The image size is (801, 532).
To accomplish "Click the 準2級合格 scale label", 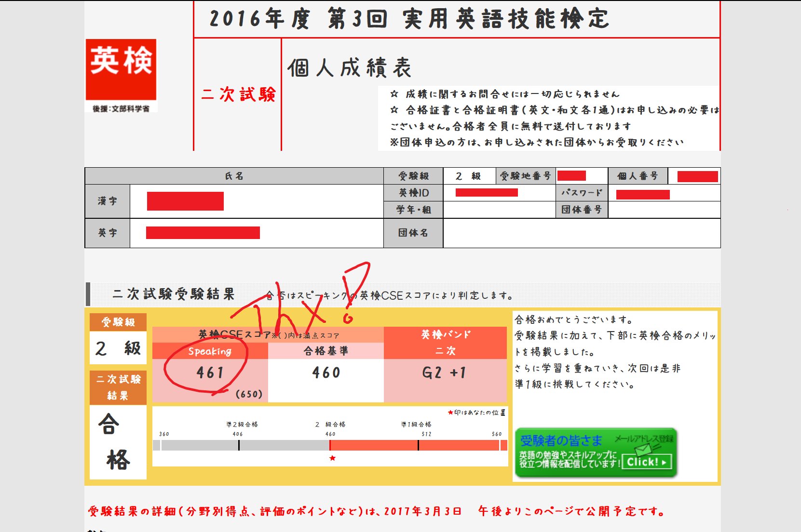I will pyautogui.click(x=242, y=425).
